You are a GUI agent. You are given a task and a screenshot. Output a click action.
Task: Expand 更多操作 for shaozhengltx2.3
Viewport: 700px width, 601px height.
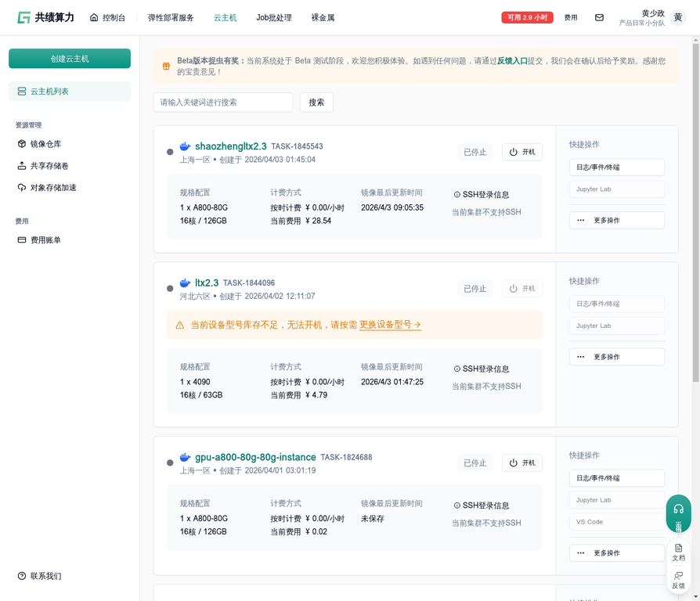[616, 221]
